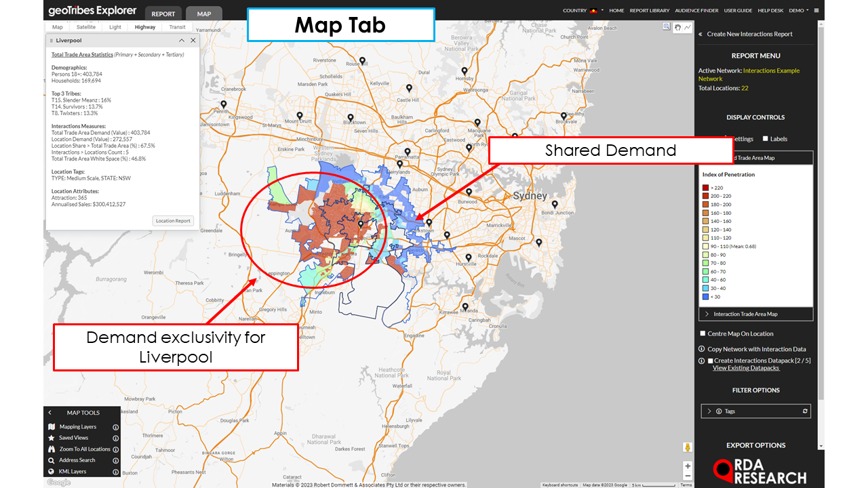Viewport: 868px width, 488px height.
Task: Select the Highway basemap style
Action: pyautogui.click(x=145, y=27)
